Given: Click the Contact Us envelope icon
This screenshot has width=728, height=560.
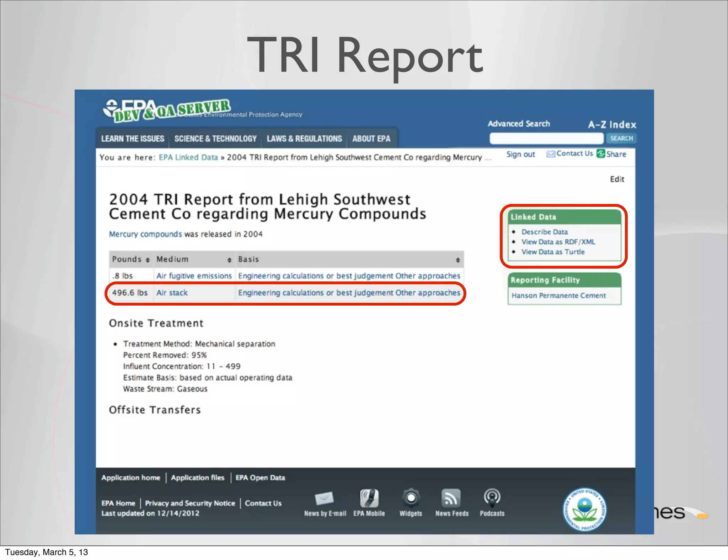Looking at the screenshot, I should coord(551,154).
